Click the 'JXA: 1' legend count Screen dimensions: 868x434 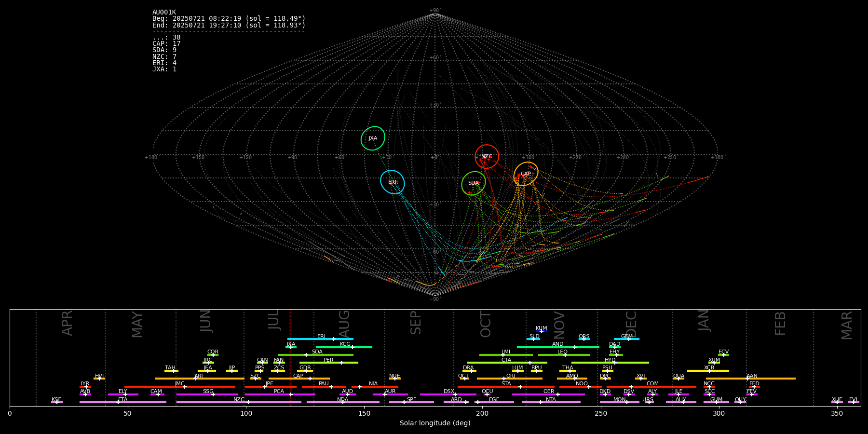164,69
